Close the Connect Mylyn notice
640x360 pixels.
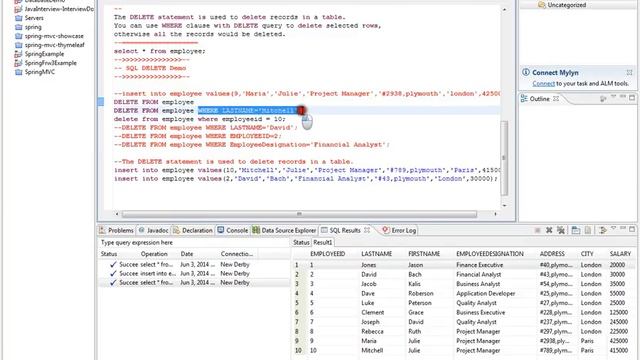[x=629, y=72]
